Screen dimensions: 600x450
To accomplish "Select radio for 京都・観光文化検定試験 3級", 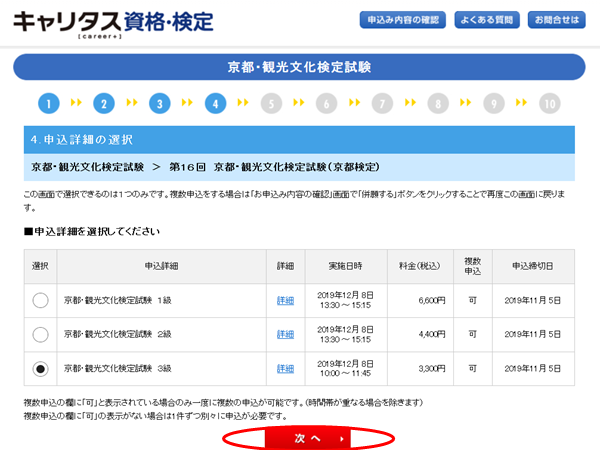I will (40, 368).
